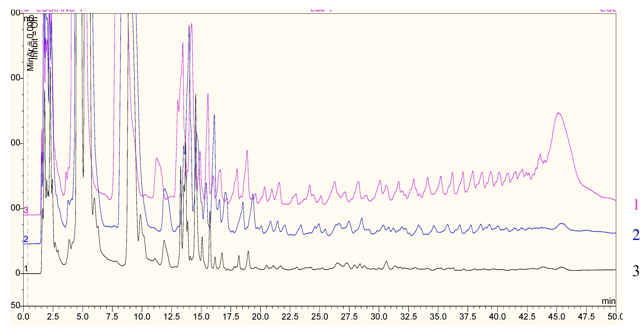Click the 45.0 minute axis label
The width and height of the screenshot is (644, 334).
point(557,317)
